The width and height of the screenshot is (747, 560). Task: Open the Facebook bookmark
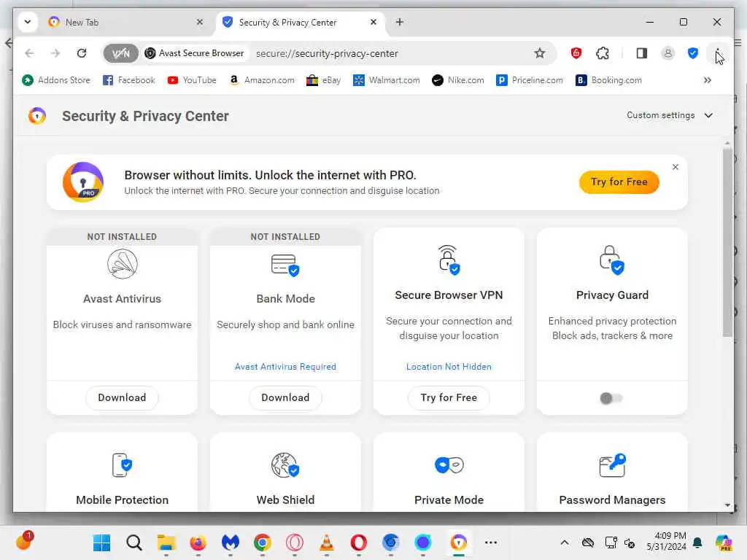coord(128,80)
